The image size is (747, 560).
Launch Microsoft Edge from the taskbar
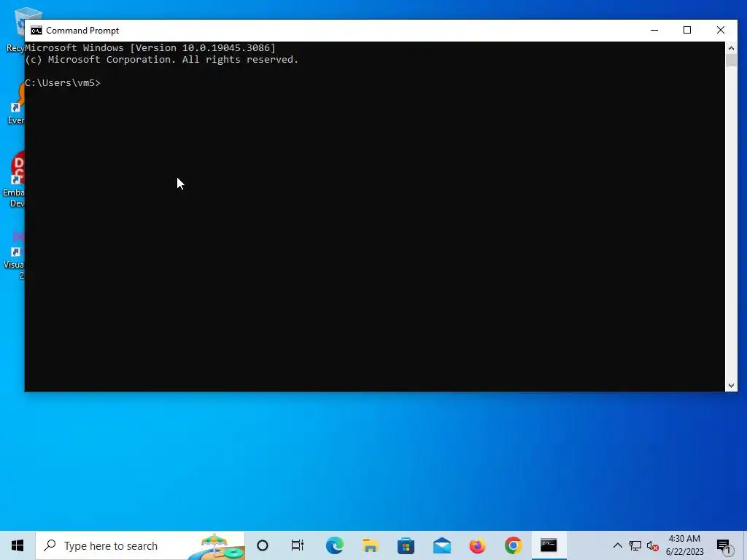point(334,545)
